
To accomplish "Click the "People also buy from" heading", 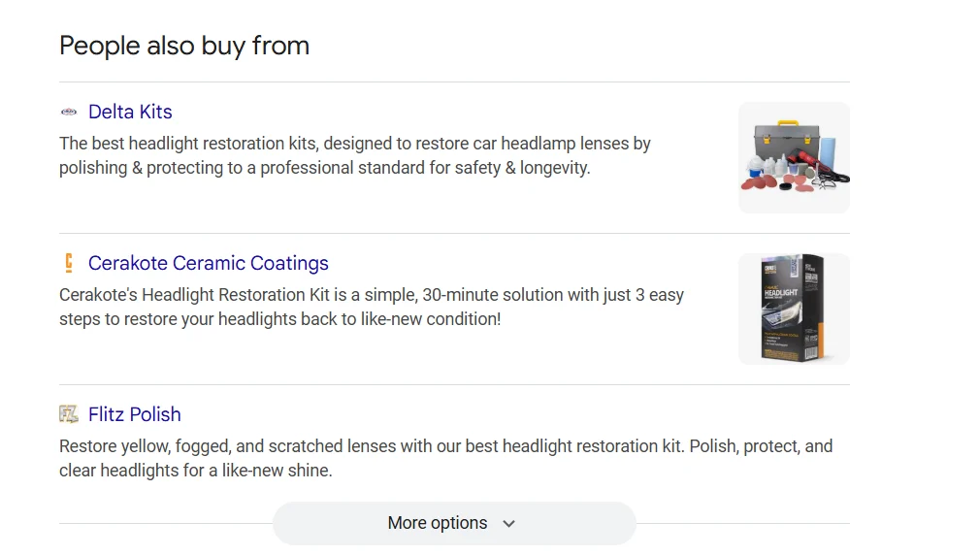I will click(x=184, y=46).
